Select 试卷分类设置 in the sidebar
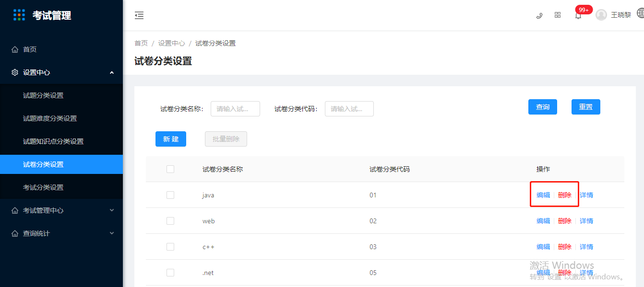This screenshot has height=287, width=644. tap(61, 164)
